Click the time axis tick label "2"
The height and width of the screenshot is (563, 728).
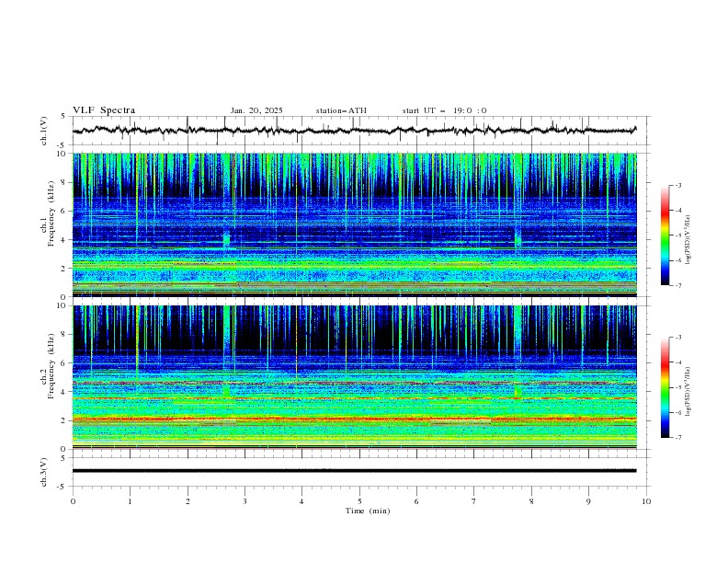coord(188,501)
